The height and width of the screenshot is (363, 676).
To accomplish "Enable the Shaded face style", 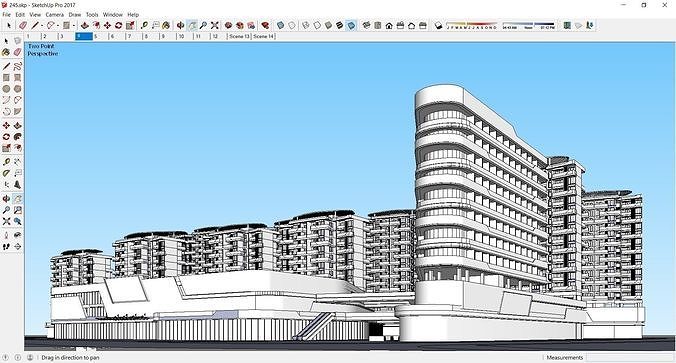I will (329, 25).
